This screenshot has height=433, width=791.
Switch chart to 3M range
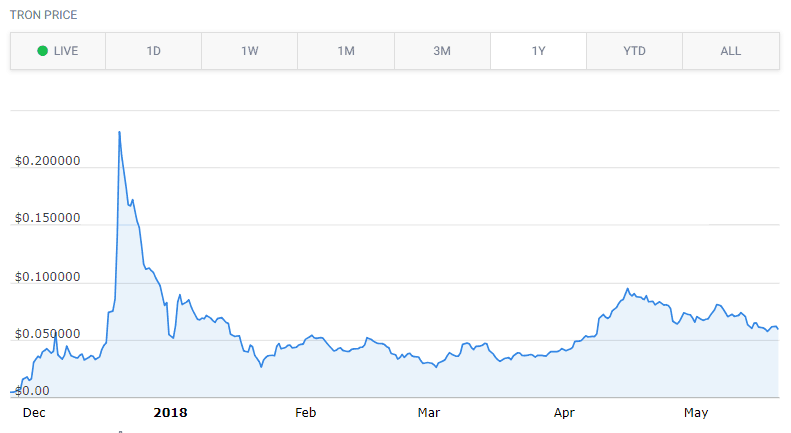pyautogui.click(x=442, y=51)
